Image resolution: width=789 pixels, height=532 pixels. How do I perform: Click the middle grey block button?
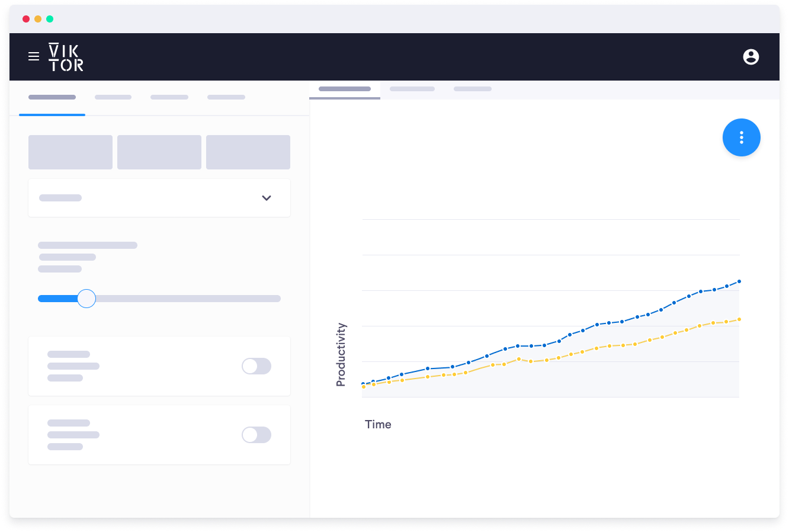pos(159,152)
